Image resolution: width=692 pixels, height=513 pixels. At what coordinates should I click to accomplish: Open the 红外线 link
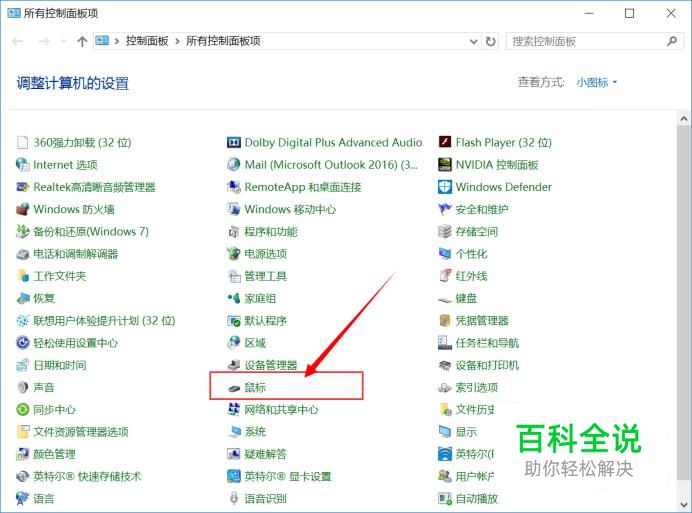pos(471,276)
